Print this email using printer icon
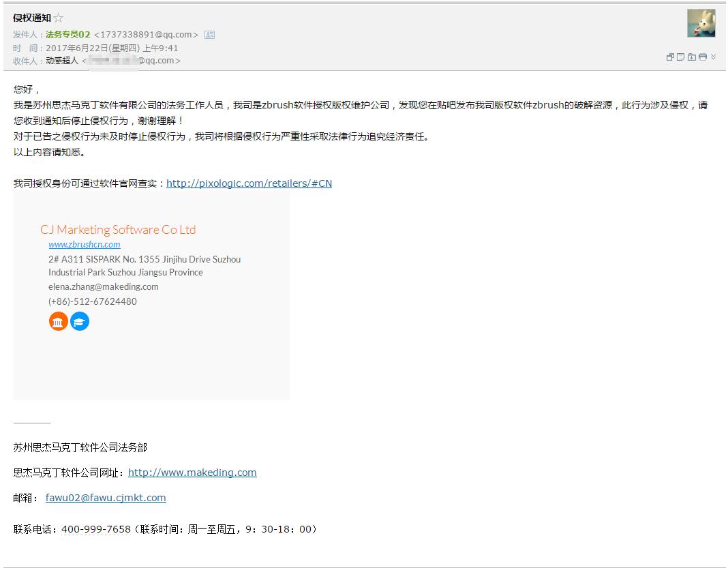This screenshot has width=728, height=568. click(x=703, y=57)
